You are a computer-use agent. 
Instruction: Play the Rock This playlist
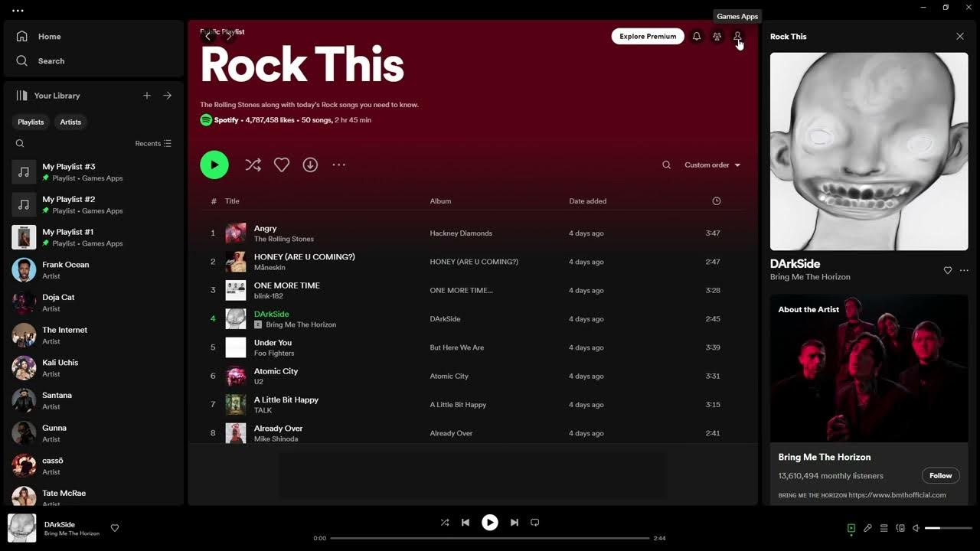point(214,165)
